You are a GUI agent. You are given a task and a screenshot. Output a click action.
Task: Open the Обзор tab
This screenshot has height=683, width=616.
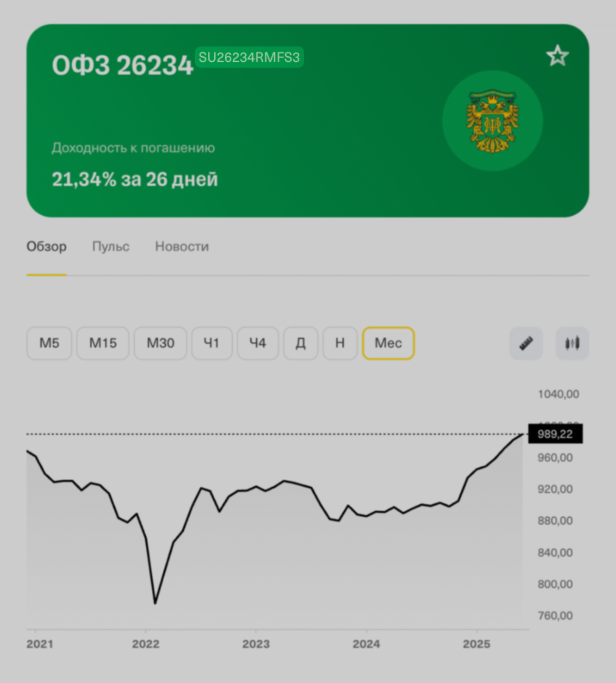[x=46, y=246]
